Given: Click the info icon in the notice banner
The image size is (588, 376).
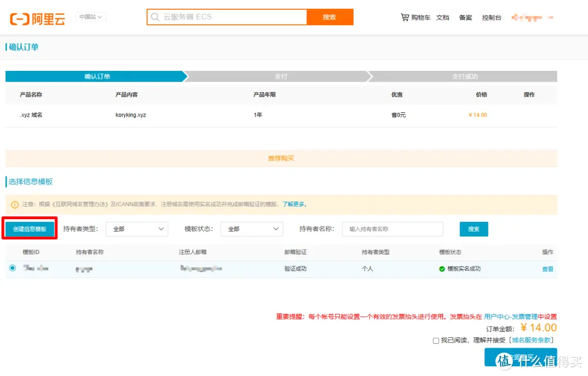Looking at the screenshot, I should click(13, 204).
